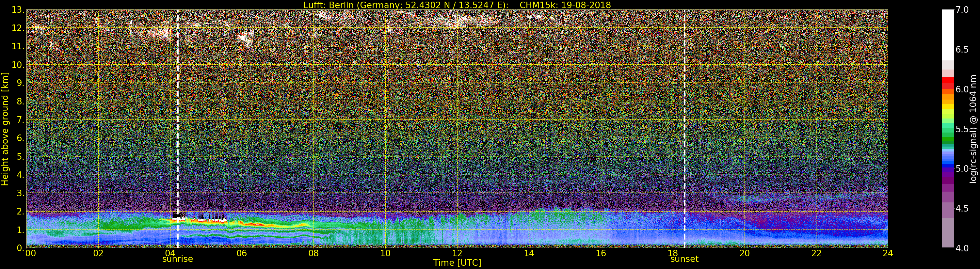Screen dimensions: 980x269
Task: Click the time axis tick label 04
Action: tap(170, 253)
